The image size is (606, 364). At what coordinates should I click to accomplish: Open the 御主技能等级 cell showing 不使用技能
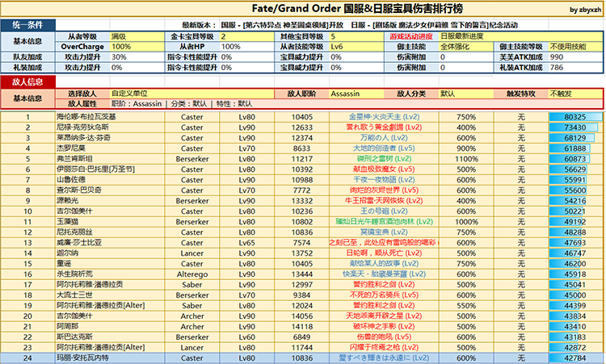(x=576, y=47)
